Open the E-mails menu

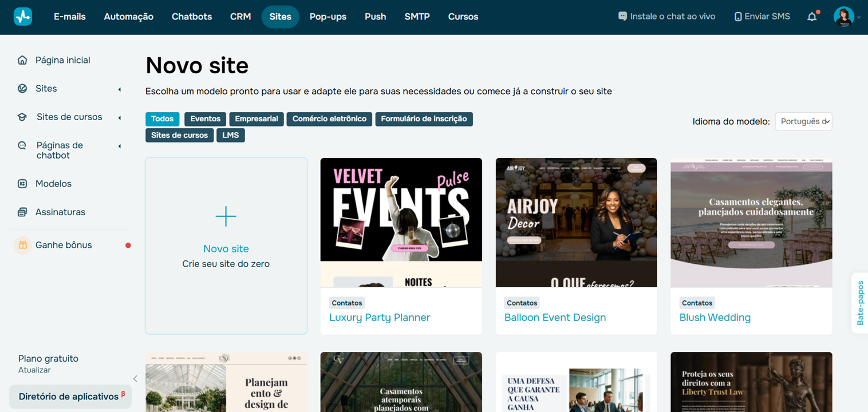click(x=70, y=17)
